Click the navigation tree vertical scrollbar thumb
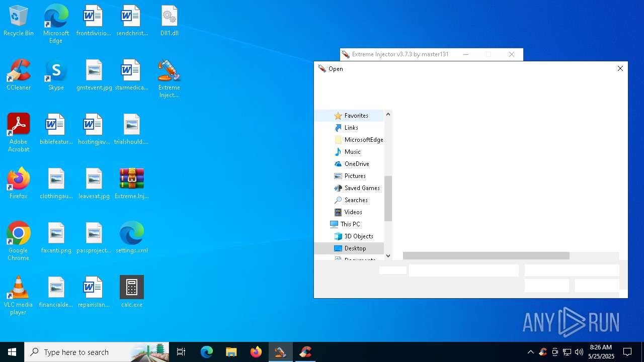 coord(388,199)
